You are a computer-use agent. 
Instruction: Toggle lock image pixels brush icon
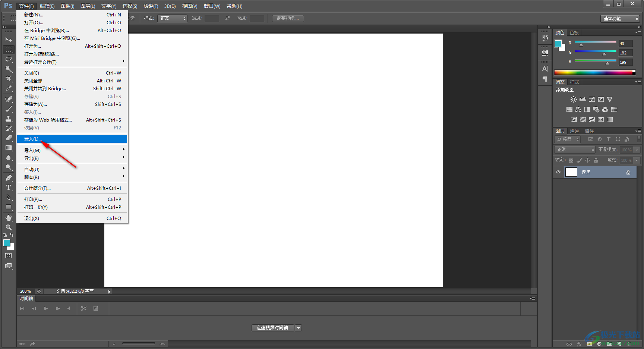tap(579, 160)
